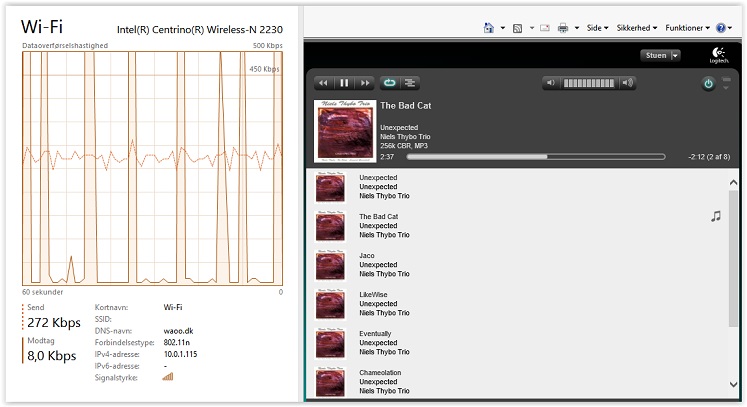Lower volume with small speaker icon

click(x=551, y=83)
